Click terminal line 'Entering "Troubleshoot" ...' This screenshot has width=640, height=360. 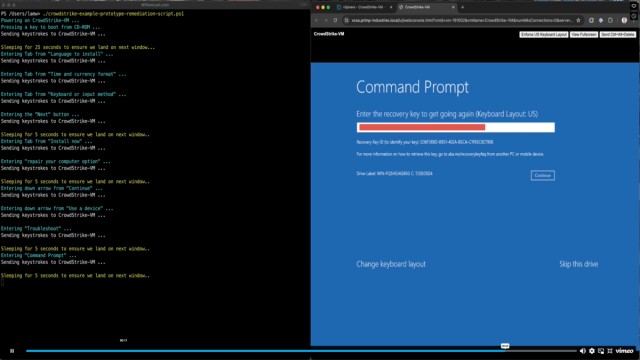click(x=36, y=229)
